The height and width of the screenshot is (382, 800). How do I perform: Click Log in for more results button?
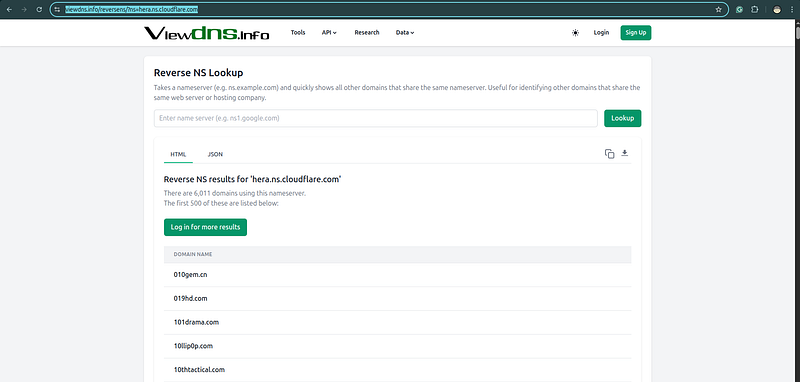(x=205, y=227)
